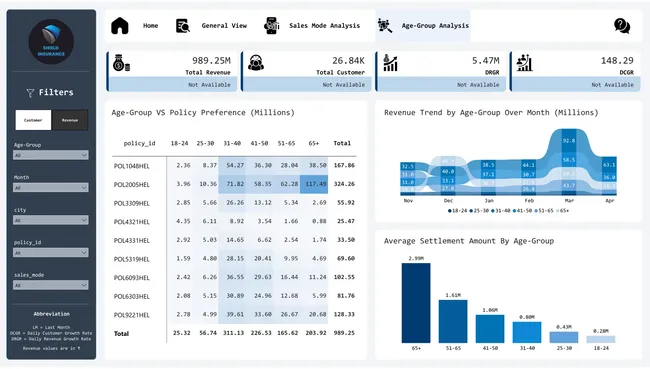Image resolution: width=650 pixels, height=369 pixels.
Task: Select the 31-40 settlement bar
Action: (527, 332)
